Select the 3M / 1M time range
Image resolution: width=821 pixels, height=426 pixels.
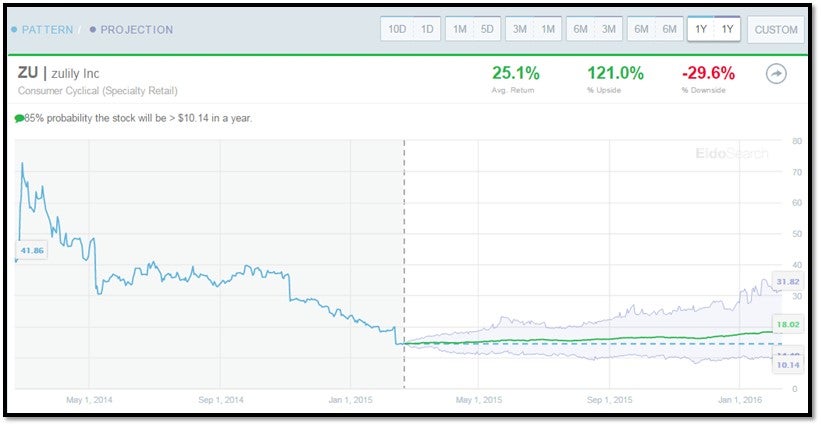pyautogui.click(x=534, y=29)
